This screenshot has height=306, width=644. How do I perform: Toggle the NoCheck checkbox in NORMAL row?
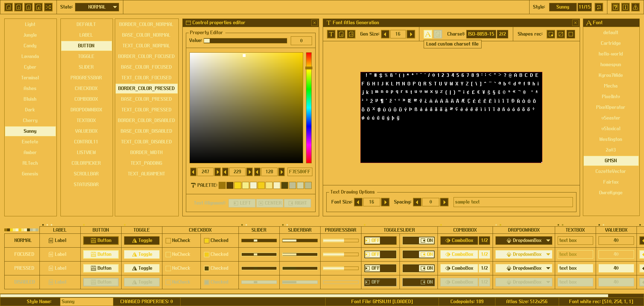(168, 241)
